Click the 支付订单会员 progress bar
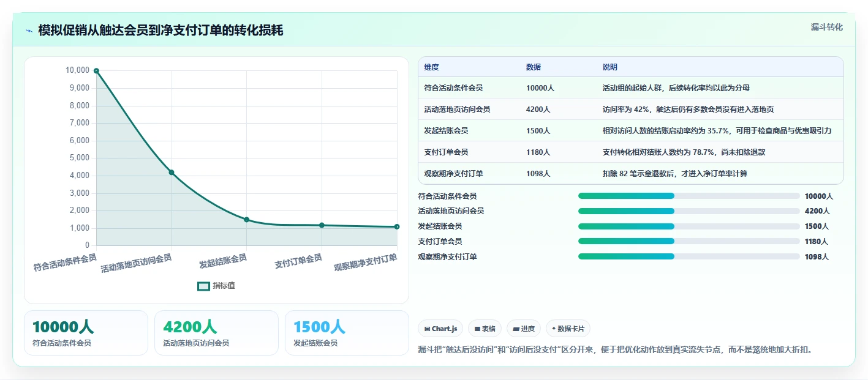 coord(689,241)
